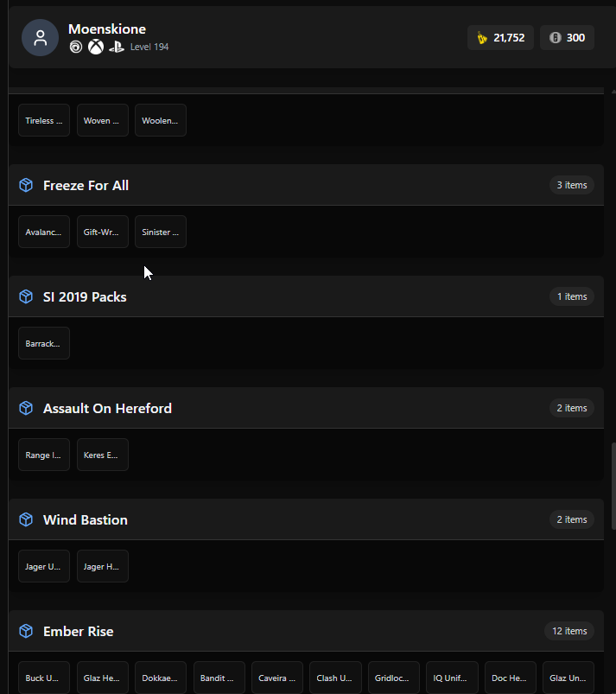The image size is (616, 694).
Task: Click the 12 items badge for Ember Rise
Action: [x=569, y=631]
